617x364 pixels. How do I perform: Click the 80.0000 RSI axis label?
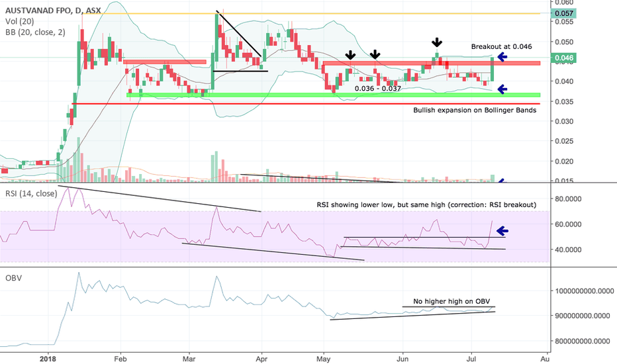coord(568,199)
